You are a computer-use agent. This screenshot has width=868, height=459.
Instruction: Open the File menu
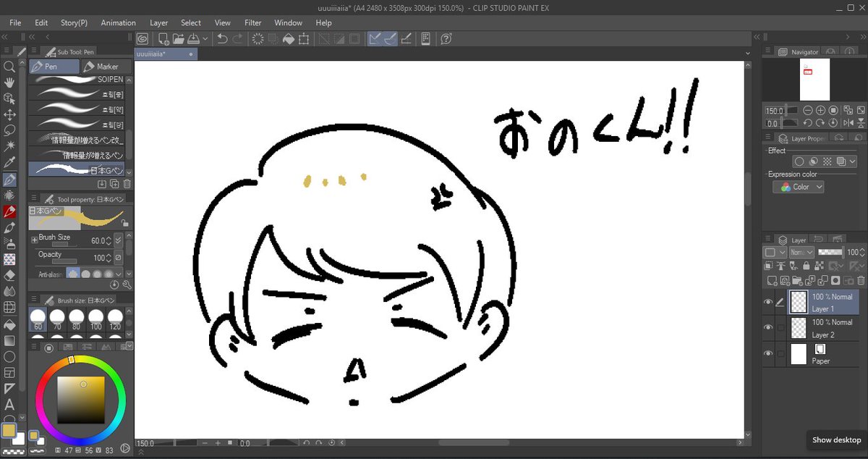16,22
